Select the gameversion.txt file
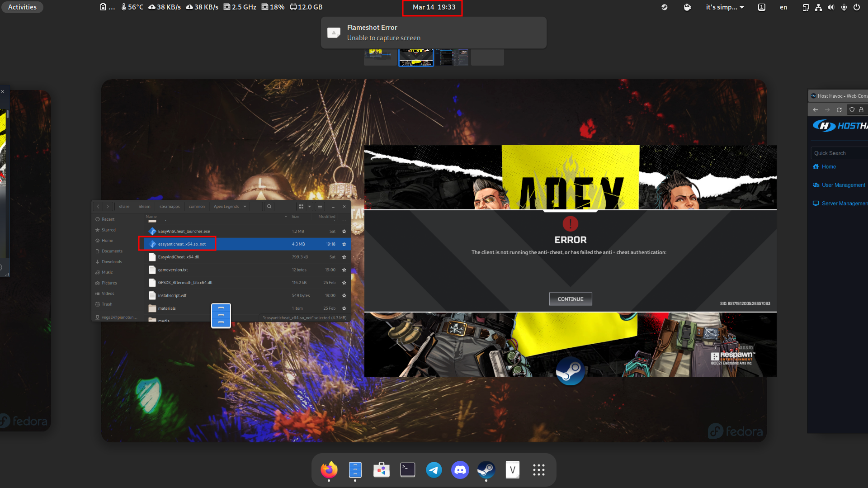Viewport: 868px width, 488px height. pos(247,270)
